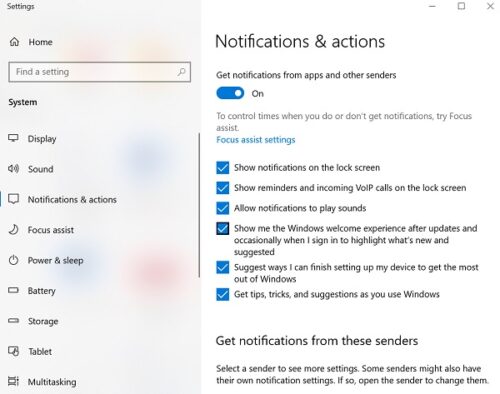
Task: Open Tablet settings via tablet icon
Action: 13,351
